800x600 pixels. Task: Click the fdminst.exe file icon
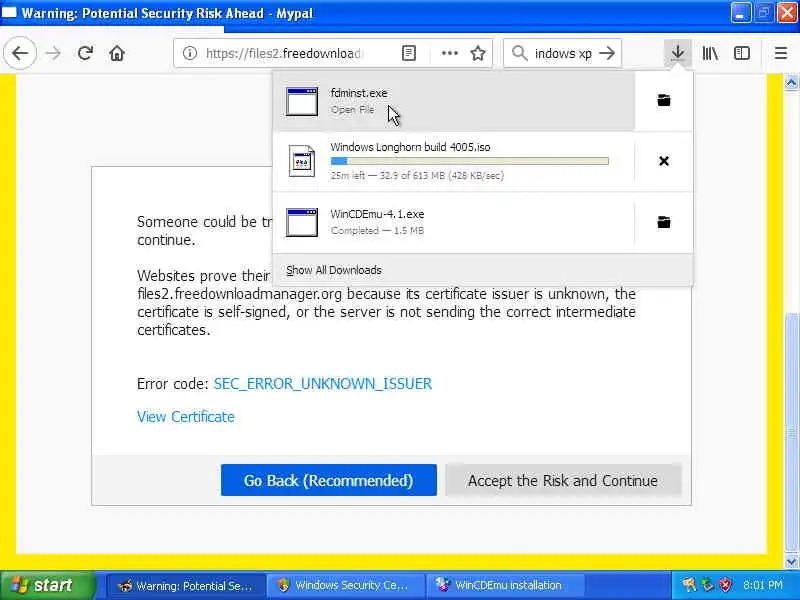point(302,101)
